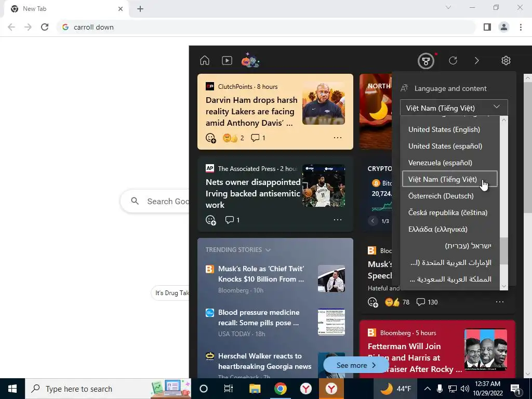Open File Explorer from taskbar

click(x=255, y=389)
